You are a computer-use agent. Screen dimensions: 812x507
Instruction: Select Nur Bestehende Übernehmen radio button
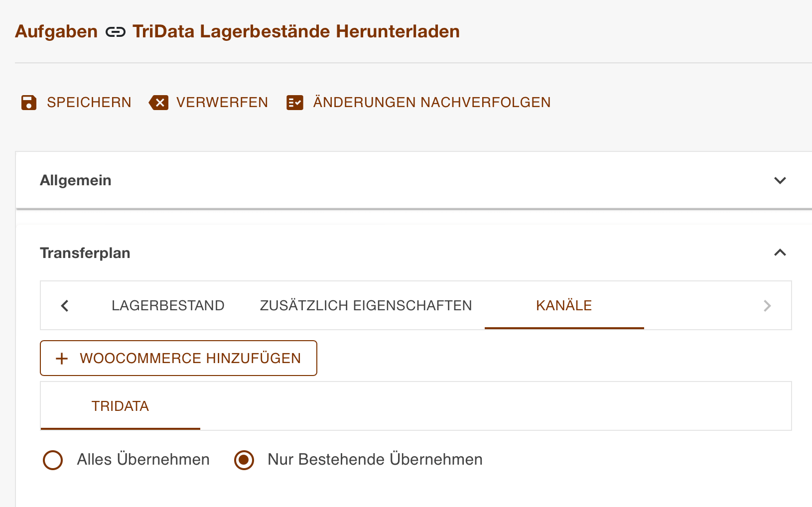point(244,460)
